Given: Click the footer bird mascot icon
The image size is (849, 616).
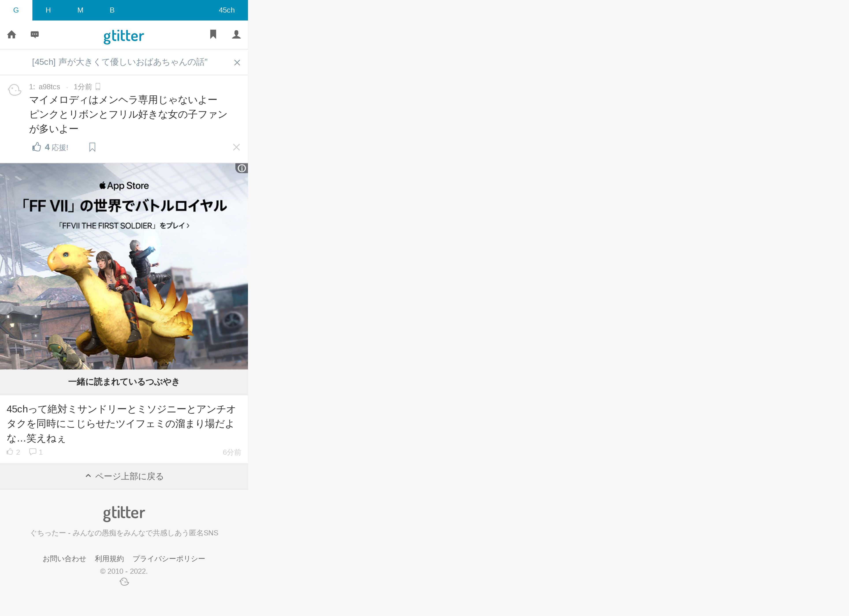Looking at the screenshot, I should point(124,582).
